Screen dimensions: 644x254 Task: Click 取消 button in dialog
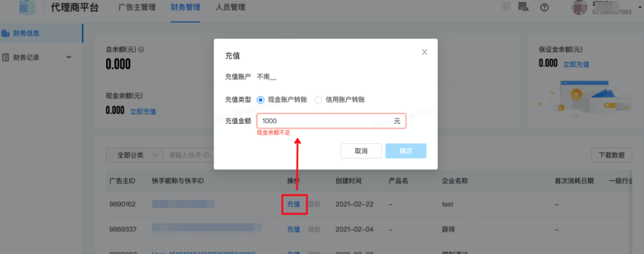pyautogui.click(x=361, y=151)
